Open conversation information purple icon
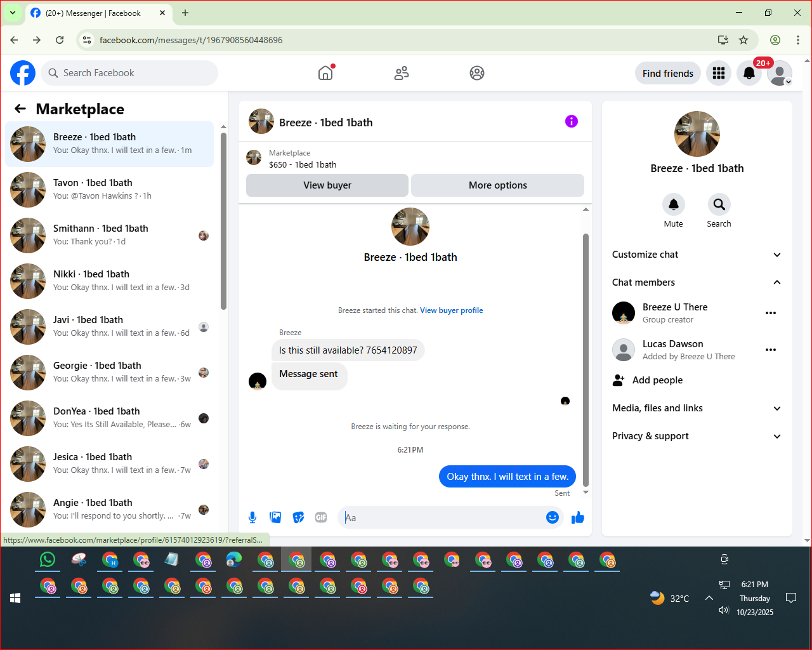 (x=572, y=121)
